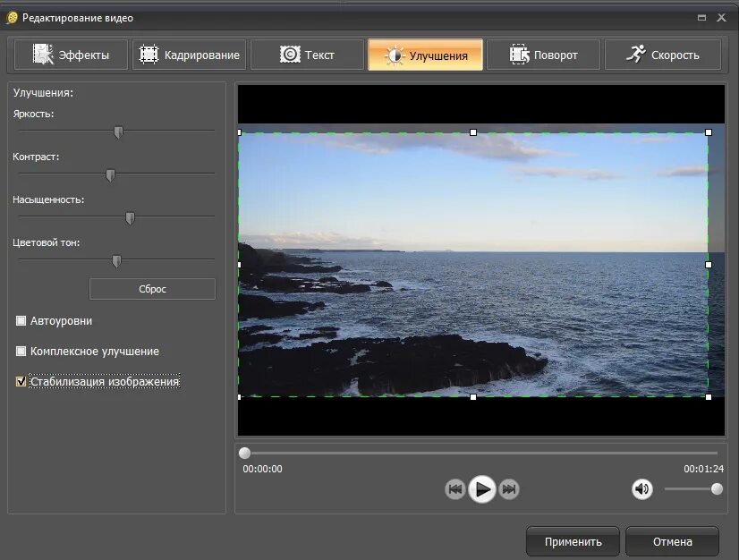This screenshot has width=739, height=560.
Task: Open the Эффекты tab
Action: pos(72,55)
